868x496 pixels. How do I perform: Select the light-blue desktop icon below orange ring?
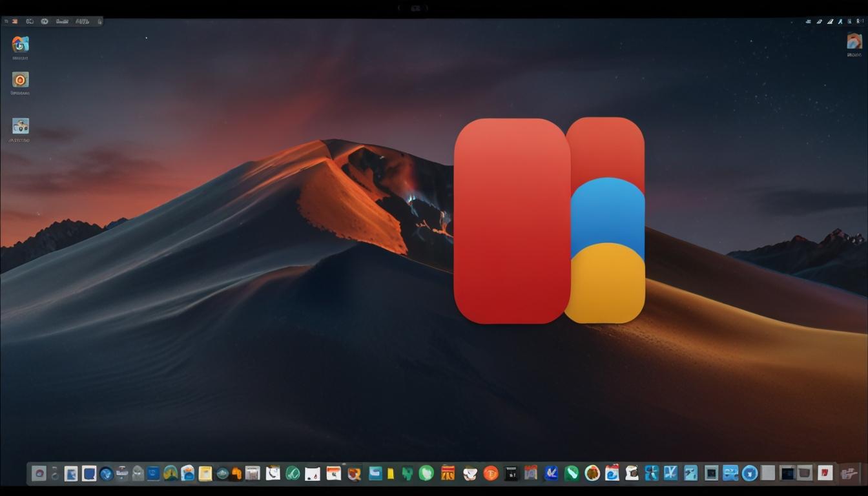(x=20, y=126)
